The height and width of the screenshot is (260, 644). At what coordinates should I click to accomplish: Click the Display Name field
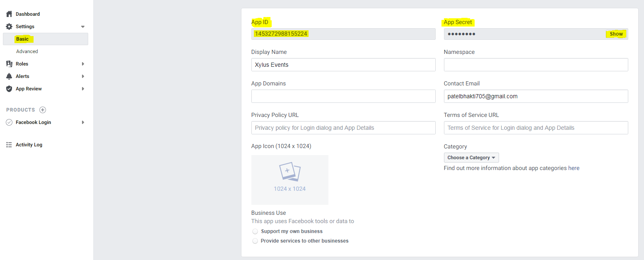(343, 65)
